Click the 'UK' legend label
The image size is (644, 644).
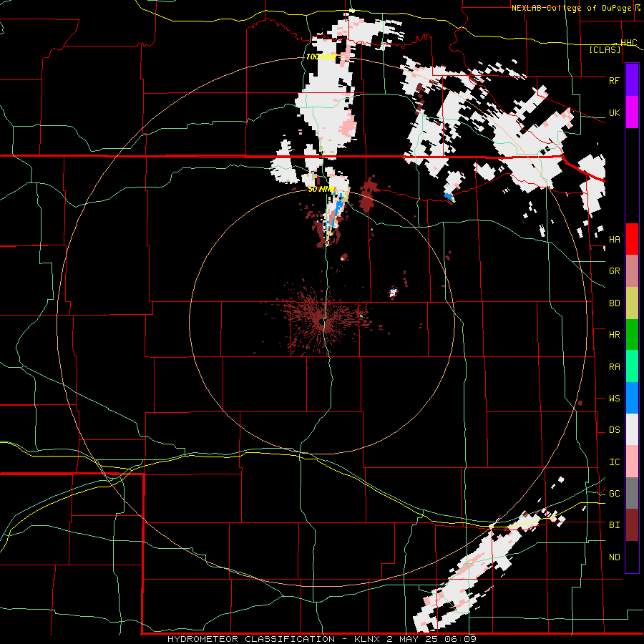614,112
